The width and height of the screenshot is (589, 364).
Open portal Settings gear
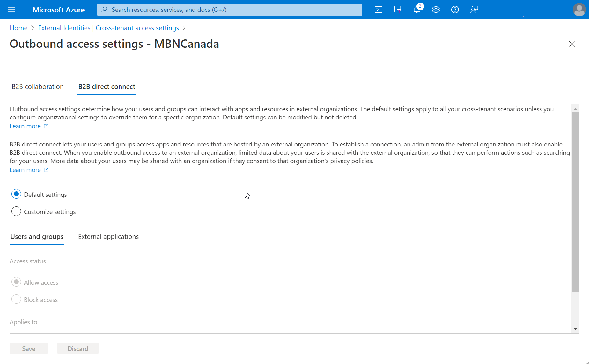pyautogui.click(x=436, y=10)
